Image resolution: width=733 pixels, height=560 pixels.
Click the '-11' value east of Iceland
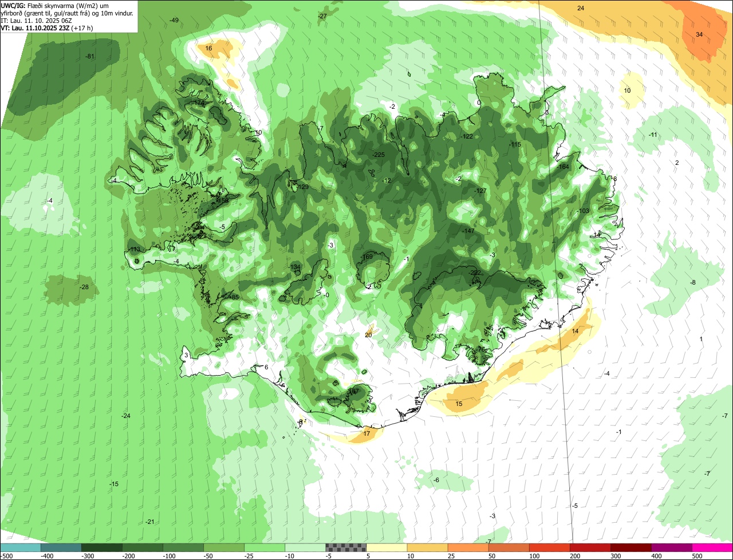click(653, 135)
